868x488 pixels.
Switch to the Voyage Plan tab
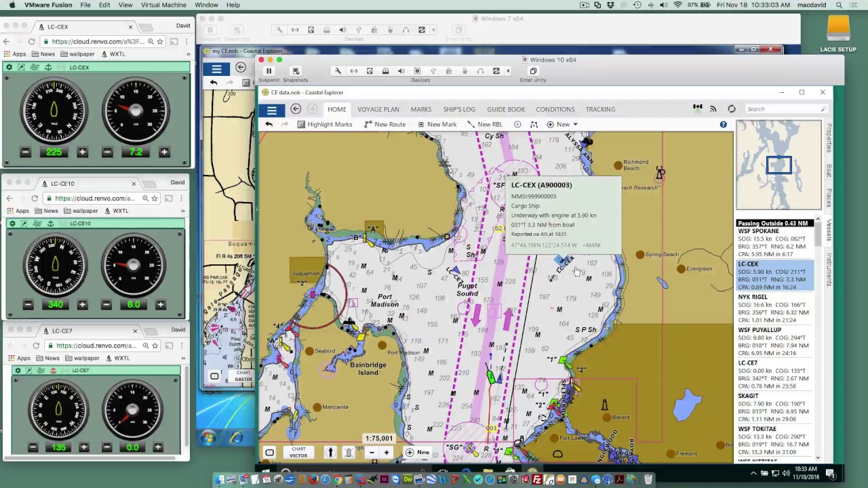[x=378, y=109]
